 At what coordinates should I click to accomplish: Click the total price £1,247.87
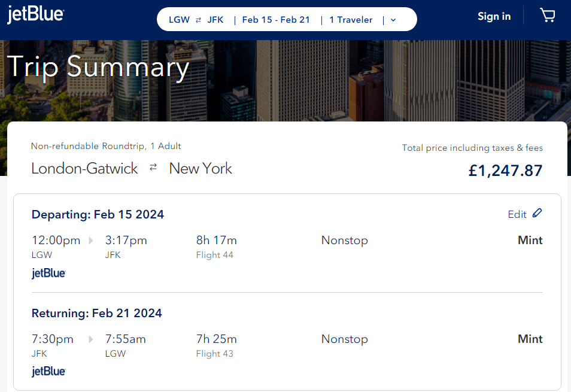(505, 171)
